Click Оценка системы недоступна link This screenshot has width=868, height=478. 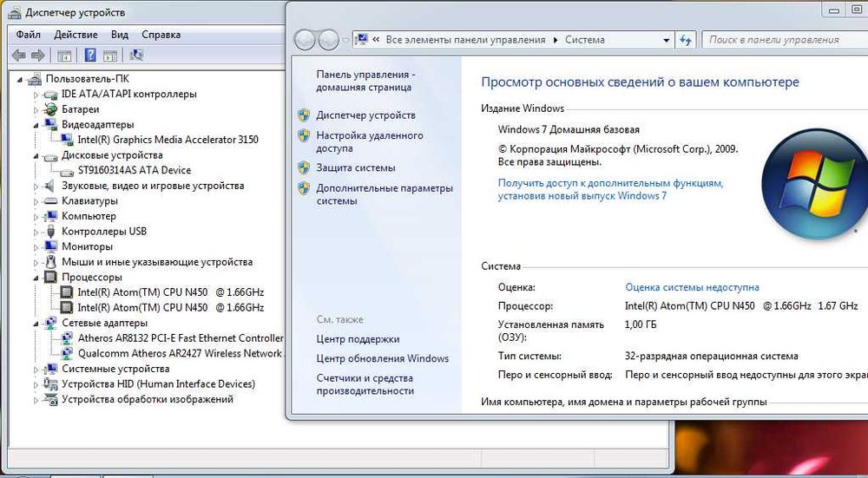(692, 287)
